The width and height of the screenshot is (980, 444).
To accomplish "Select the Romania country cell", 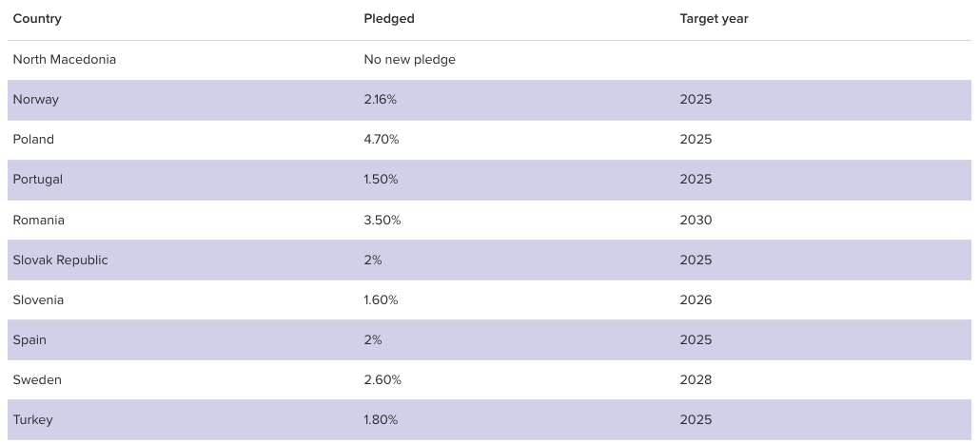I will coord(39,221).
